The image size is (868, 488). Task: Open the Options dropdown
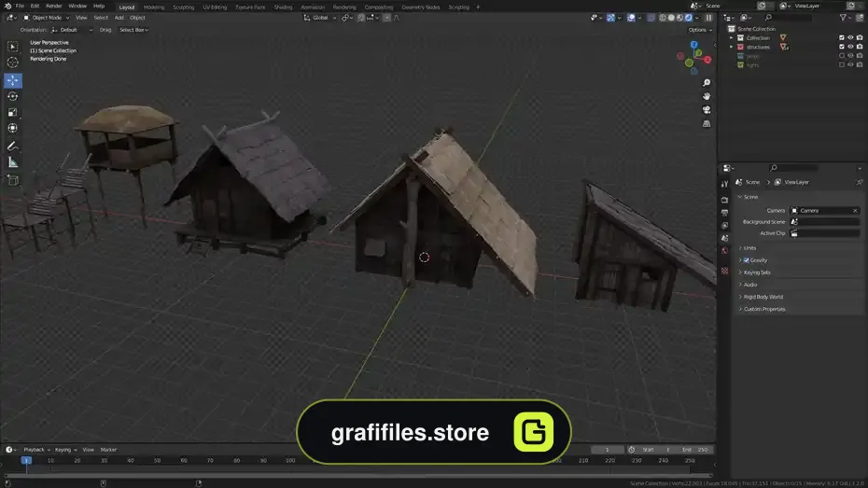tap(700, 30)
